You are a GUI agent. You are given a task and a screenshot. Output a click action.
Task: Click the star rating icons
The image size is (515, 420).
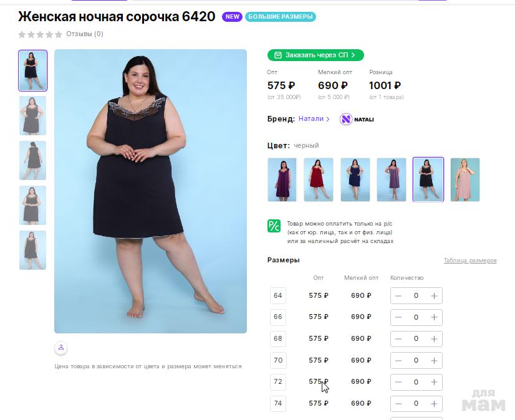click(x=41, y=34)
